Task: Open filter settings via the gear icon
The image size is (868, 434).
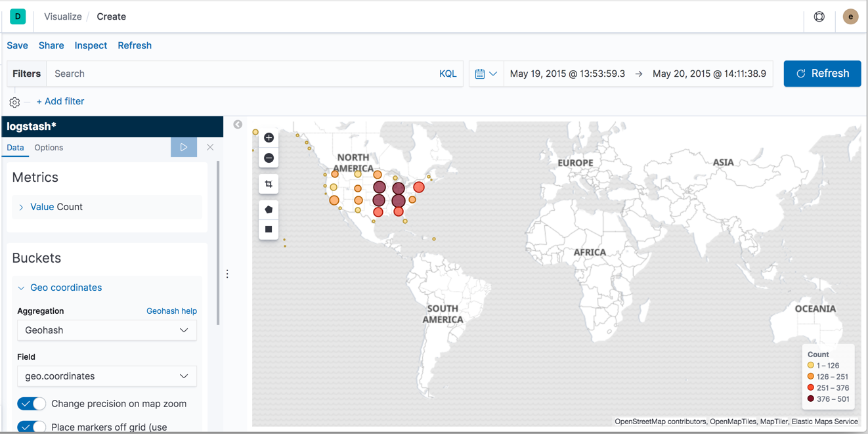Action: coord(14,102)
